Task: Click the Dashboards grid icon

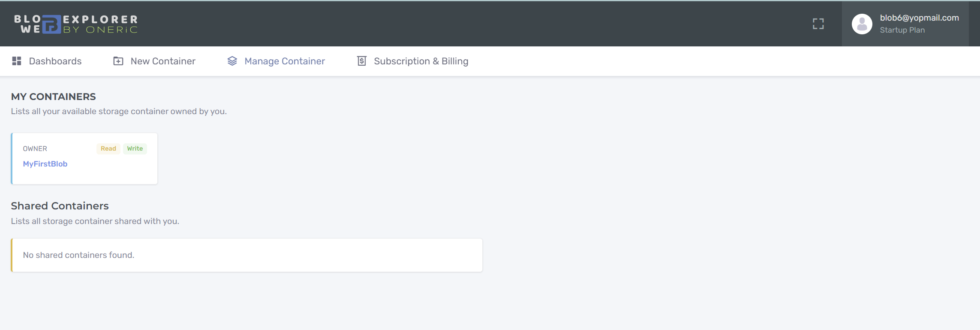Action: (17, 61)
